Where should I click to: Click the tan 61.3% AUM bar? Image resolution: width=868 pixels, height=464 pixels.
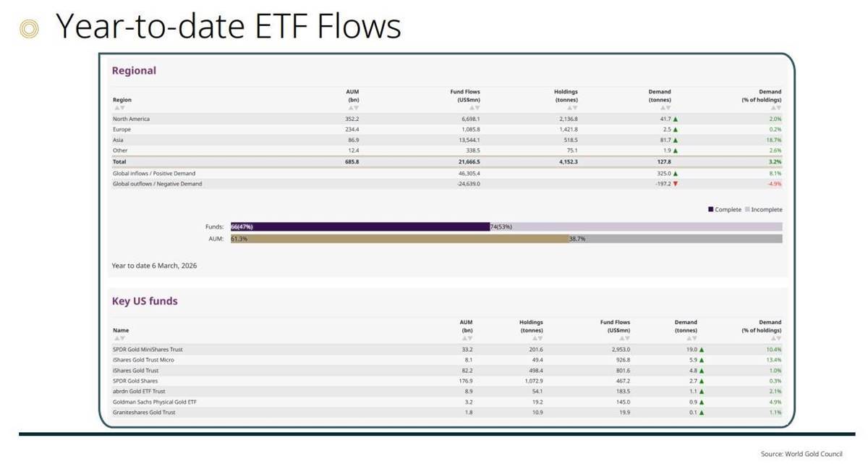399,238
